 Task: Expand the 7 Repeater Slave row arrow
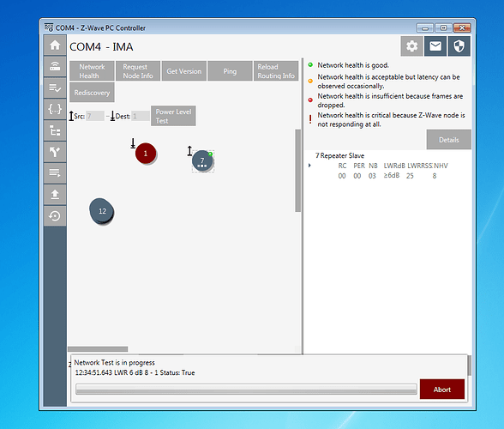click(x=309, y=166)
